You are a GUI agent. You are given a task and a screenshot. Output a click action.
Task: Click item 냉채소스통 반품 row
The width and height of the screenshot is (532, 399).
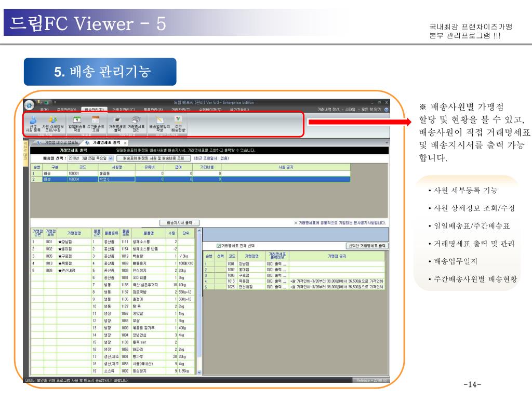click(143, 249)
